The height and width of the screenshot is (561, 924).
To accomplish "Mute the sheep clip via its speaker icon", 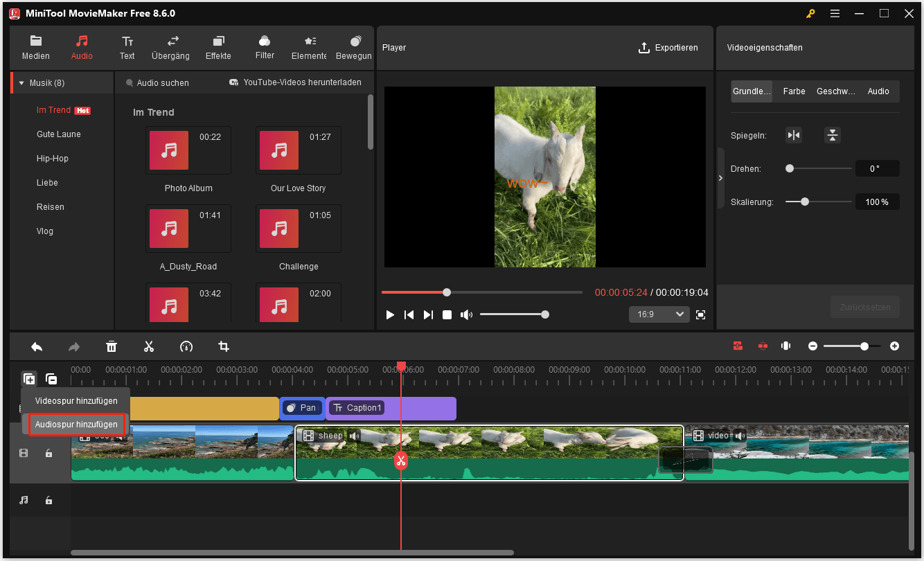I will 354,436.
